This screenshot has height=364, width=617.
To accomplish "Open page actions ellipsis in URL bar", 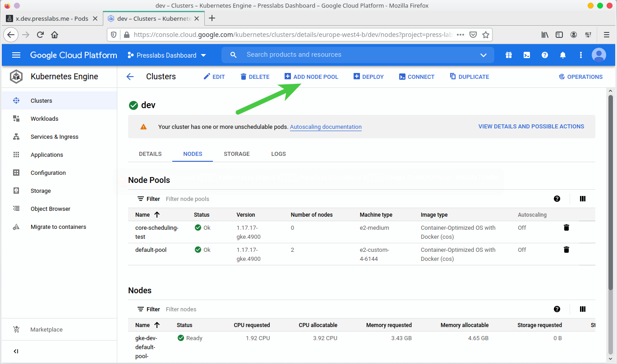I will (460, 35).
